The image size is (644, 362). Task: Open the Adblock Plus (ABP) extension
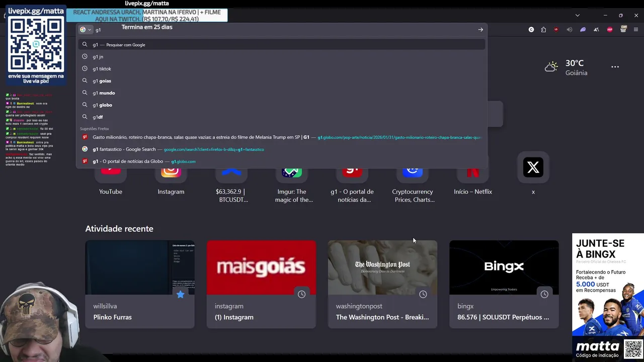610,30
